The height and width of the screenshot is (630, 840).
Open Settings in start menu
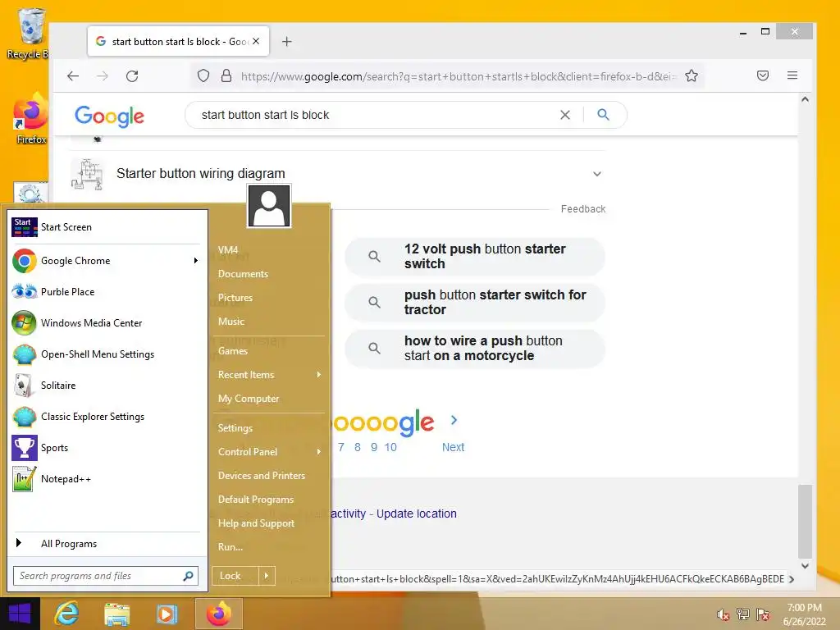(x=235, y=428)
